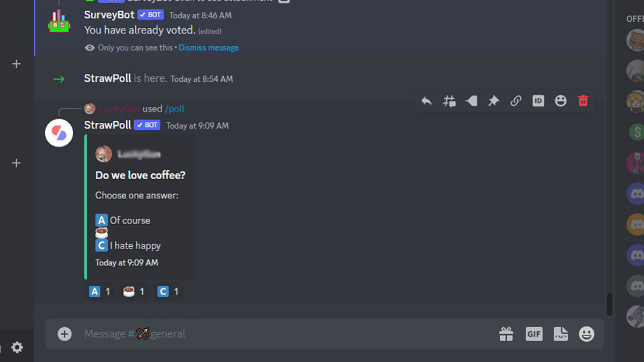Vote with the C reaction
Viewport: 644px width, 362px height.
click(168, 292)
